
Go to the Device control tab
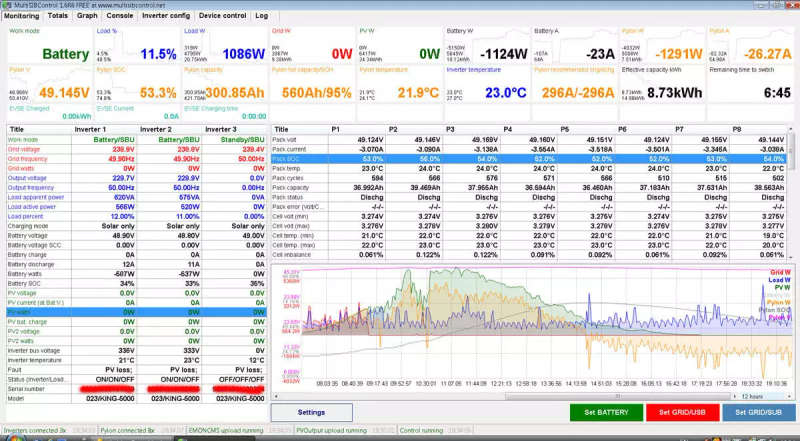click(222, 16)
